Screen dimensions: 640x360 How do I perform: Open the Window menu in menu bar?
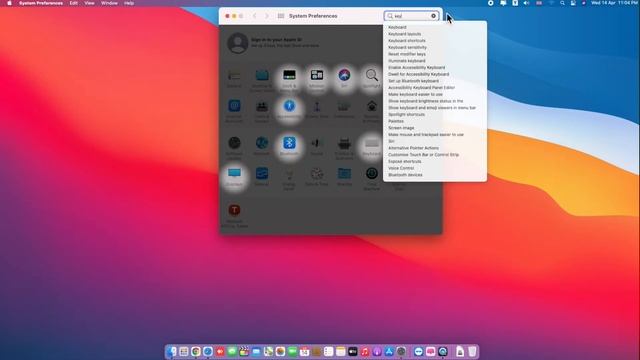pos(109,3)
